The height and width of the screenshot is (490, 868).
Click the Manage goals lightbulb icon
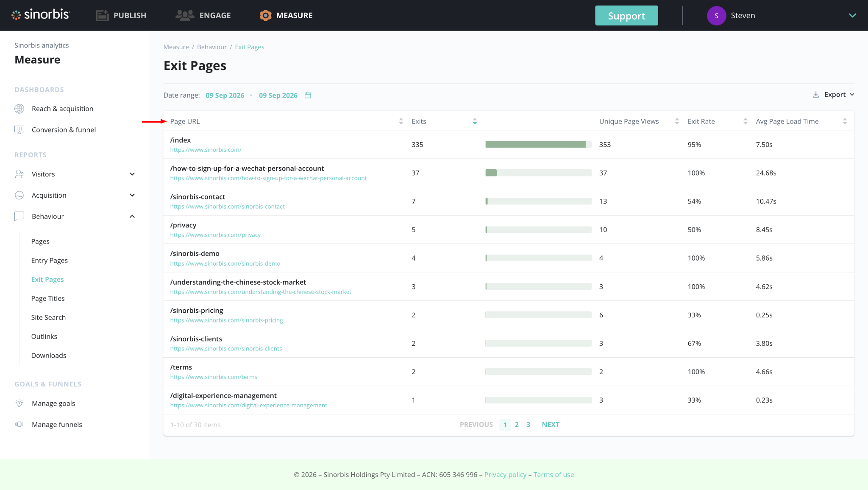click(19, 403)
